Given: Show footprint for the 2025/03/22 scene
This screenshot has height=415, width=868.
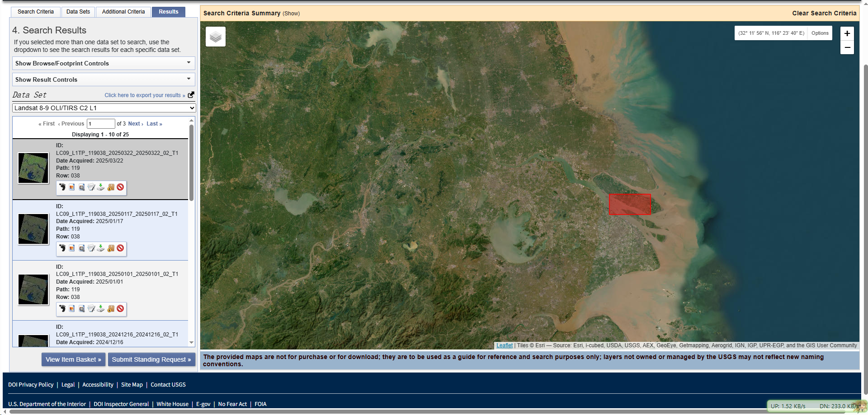Looking at the screenshot, I should point(62,187).
